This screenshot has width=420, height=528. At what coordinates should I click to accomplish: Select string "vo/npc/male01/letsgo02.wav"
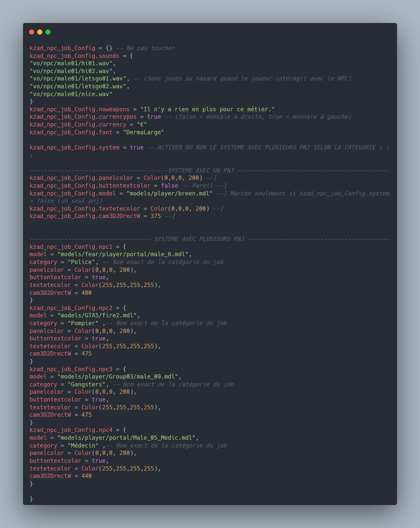click(78, 86)
